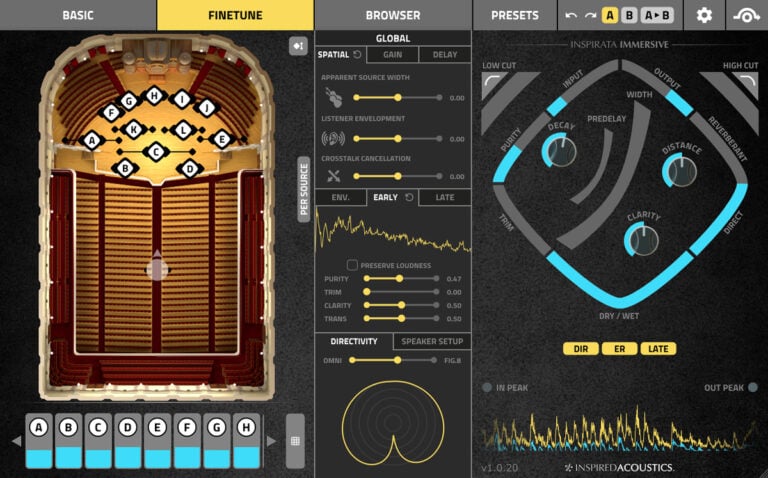
Task: Click the listener position marker in the audience
Action: point(157,268)
